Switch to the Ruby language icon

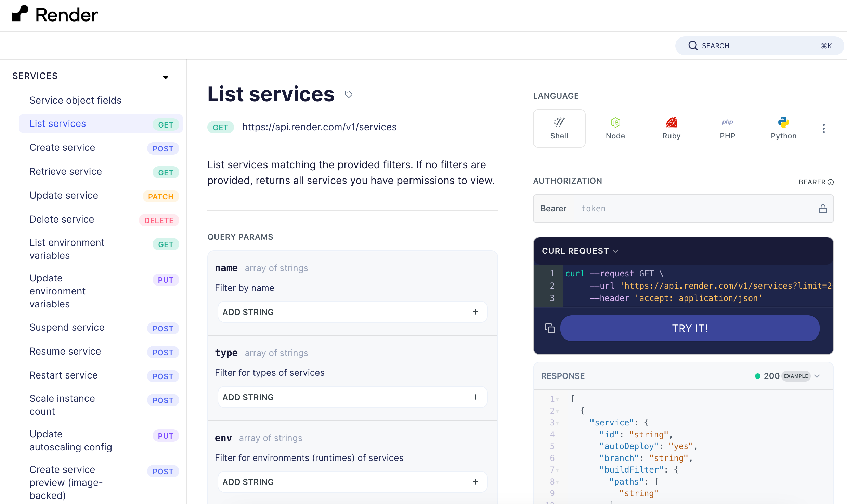click(x=671, y=128)
